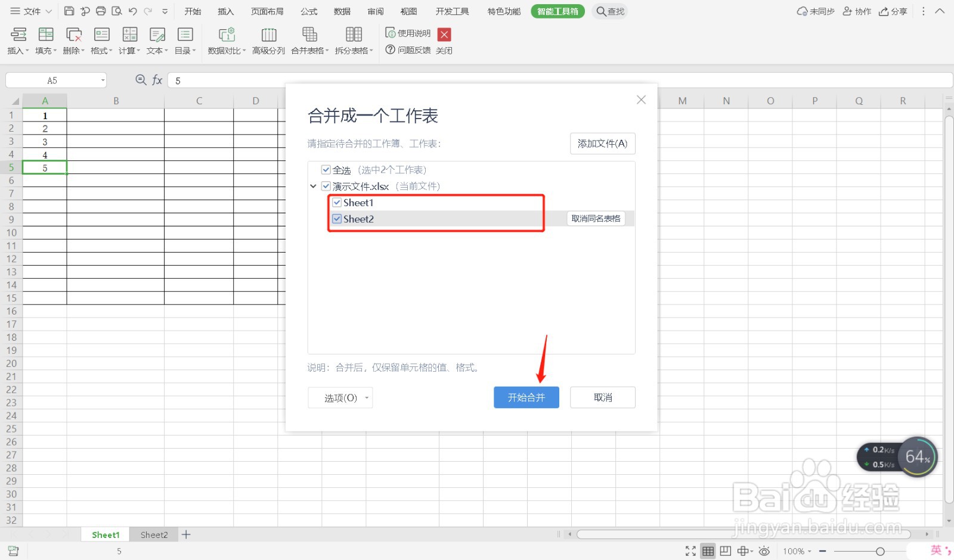954x560 pixels.
Task: Open the 页面布局 ribbon tab
Action: pyautogui.click(x=267, y=11)
